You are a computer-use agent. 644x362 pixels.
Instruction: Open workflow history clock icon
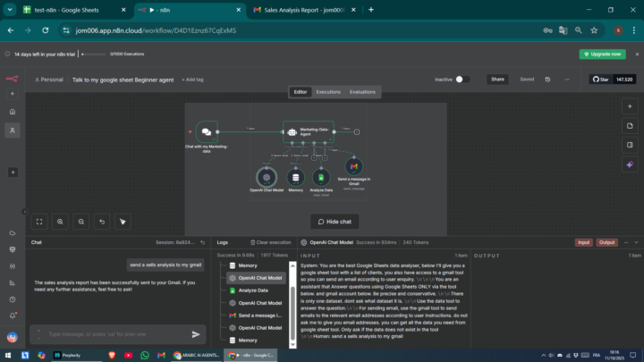coord(547,80)
